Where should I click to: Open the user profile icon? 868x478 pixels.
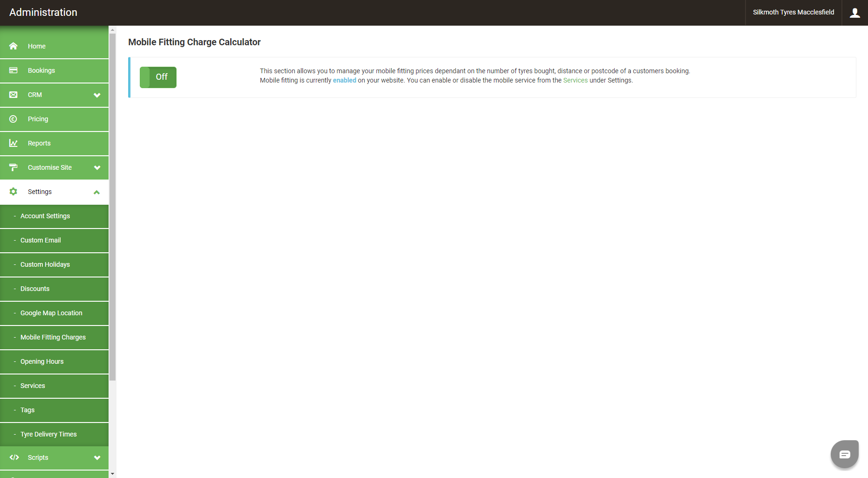pos(854,13)
